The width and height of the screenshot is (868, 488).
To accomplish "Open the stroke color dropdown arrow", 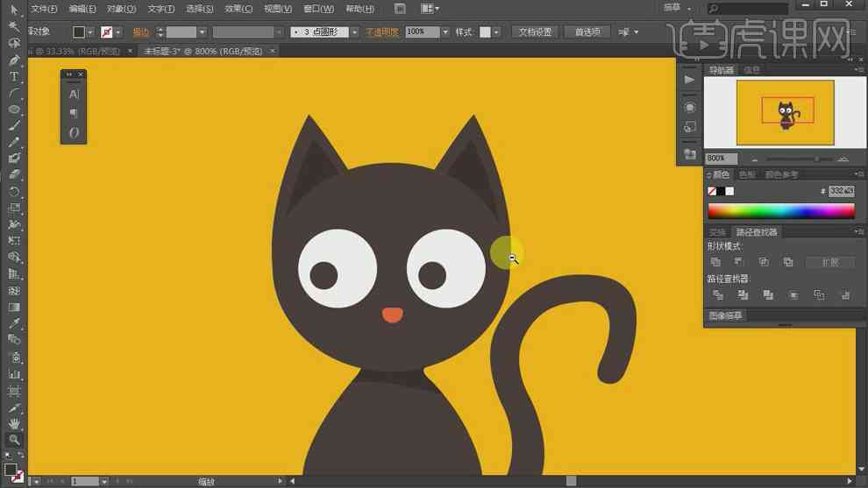I will 117,32.
